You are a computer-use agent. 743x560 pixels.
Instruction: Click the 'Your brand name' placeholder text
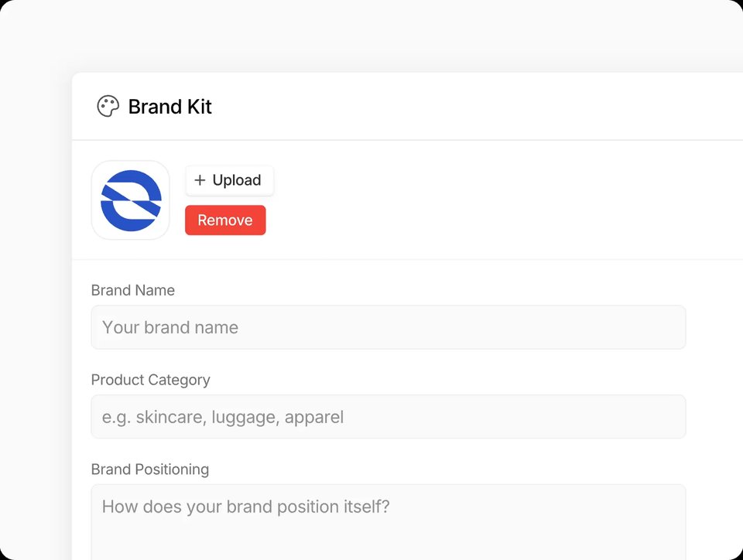click(170, 328)
